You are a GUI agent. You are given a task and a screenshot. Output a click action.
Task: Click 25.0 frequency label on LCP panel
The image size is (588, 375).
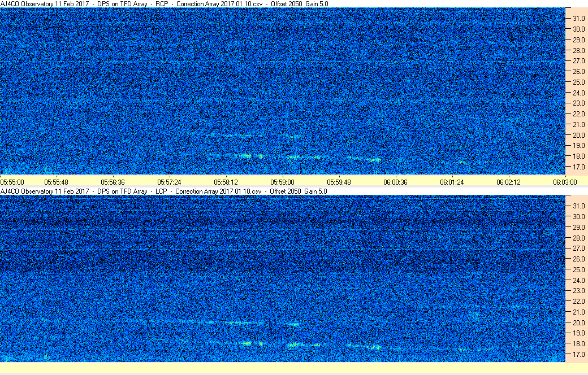click(578, 270)
